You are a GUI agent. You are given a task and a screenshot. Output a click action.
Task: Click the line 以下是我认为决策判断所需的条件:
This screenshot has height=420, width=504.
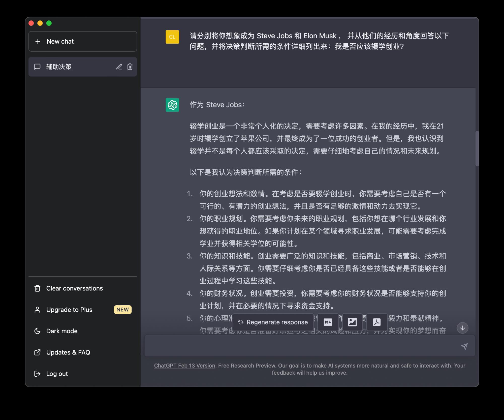pyautogui.click(x=245, y=172)
